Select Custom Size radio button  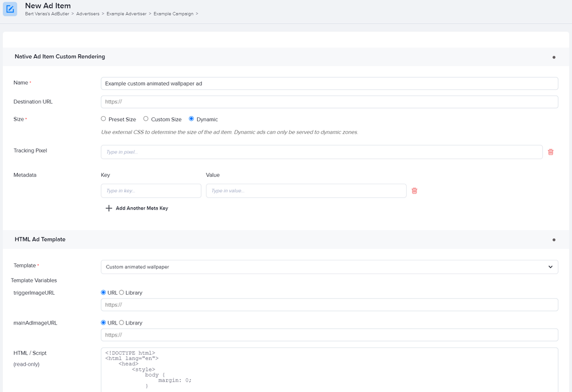click(146, 118)
